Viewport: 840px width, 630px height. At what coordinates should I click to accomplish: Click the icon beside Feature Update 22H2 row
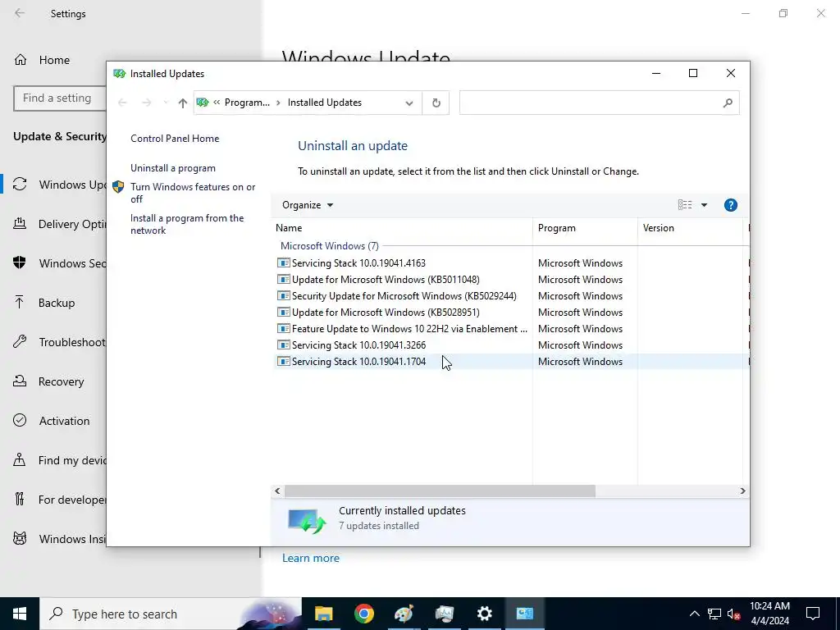tap(283, 328)
